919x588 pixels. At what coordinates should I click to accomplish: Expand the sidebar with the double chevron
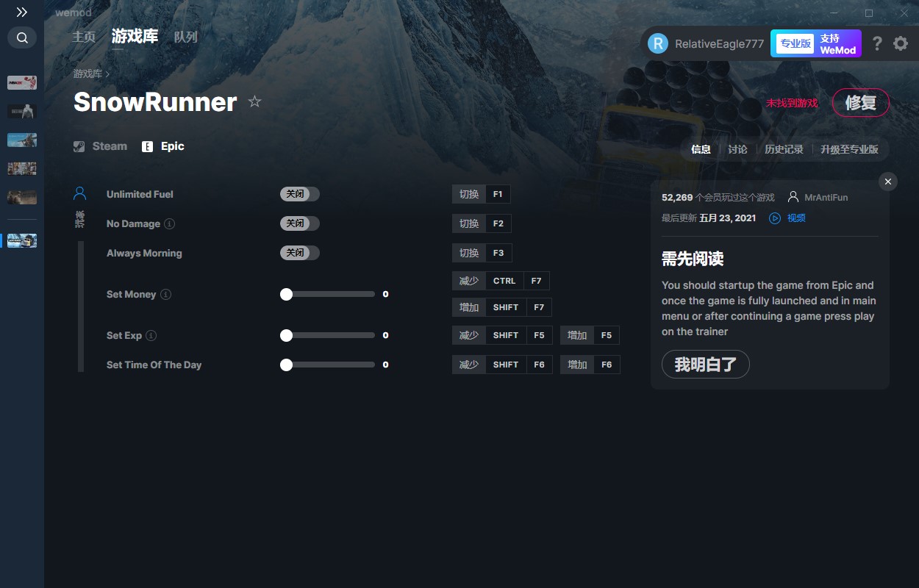22,12
